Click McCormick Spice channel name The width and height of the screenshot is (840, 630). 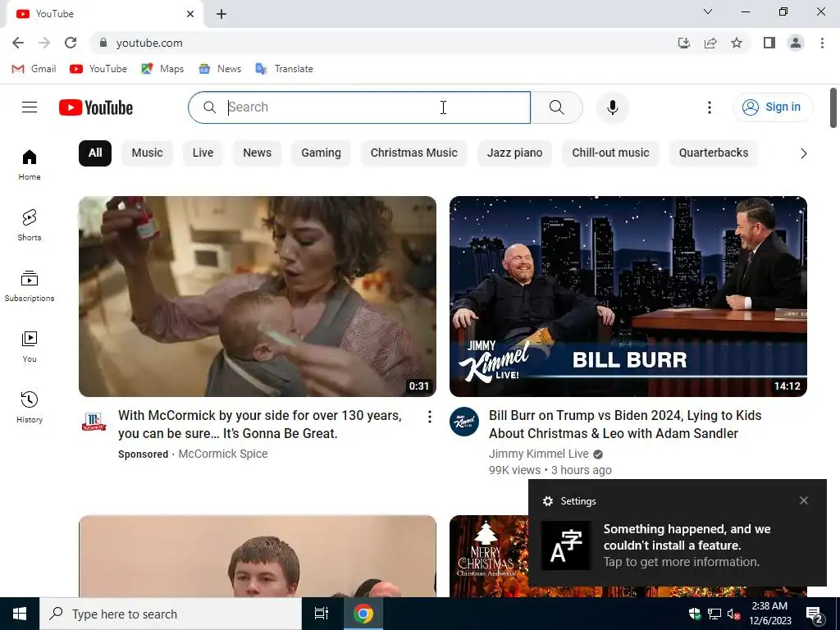point(223,454)
